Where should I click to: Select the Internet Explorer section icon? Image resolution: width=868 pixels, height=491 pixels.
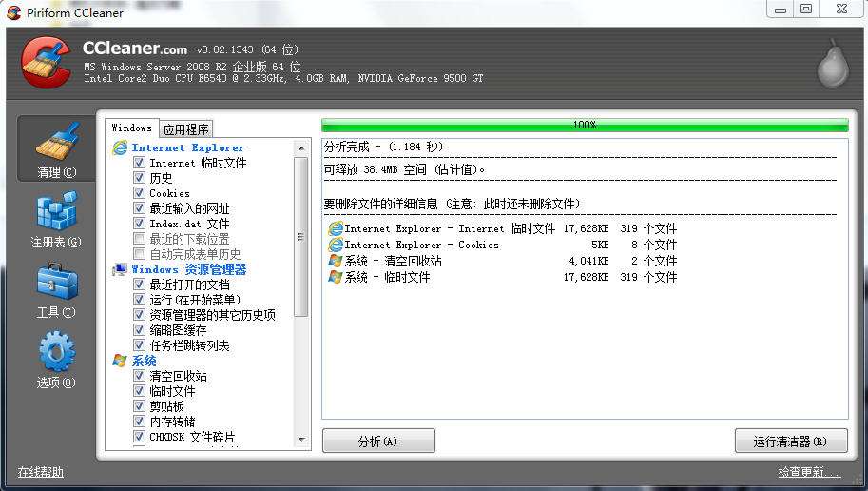120,147
